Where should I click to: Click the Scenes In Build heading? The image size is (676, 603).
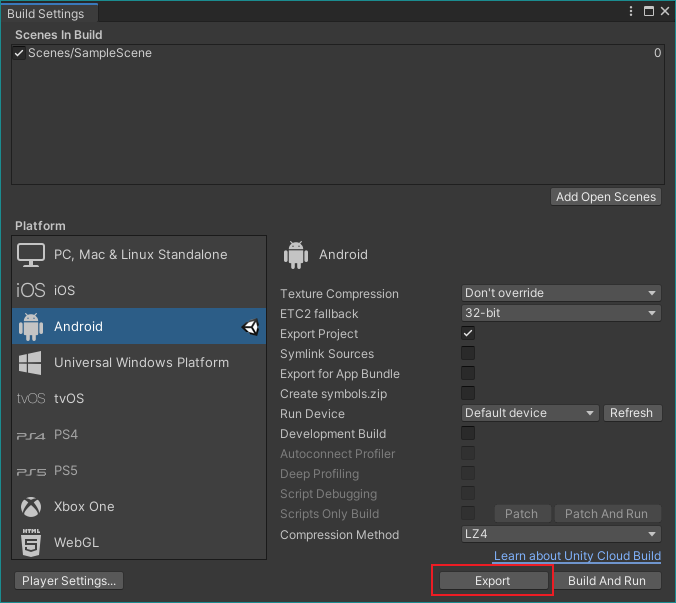coord(59,35)
